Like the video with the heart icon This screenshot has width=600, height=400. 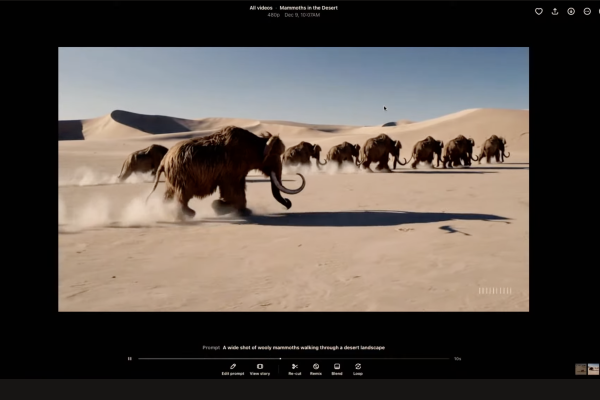coord(538,11)
